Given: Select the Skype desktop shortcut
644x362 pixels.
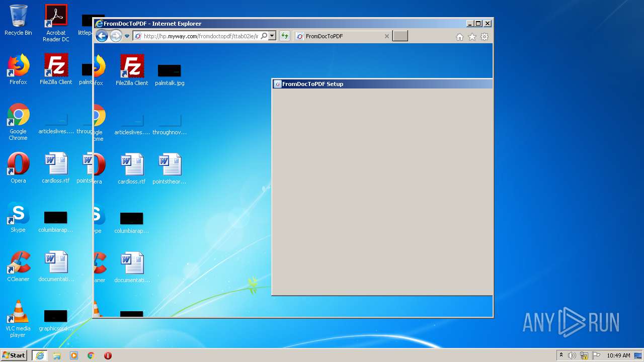Looking at the screenshot, I should coord(18,217).
